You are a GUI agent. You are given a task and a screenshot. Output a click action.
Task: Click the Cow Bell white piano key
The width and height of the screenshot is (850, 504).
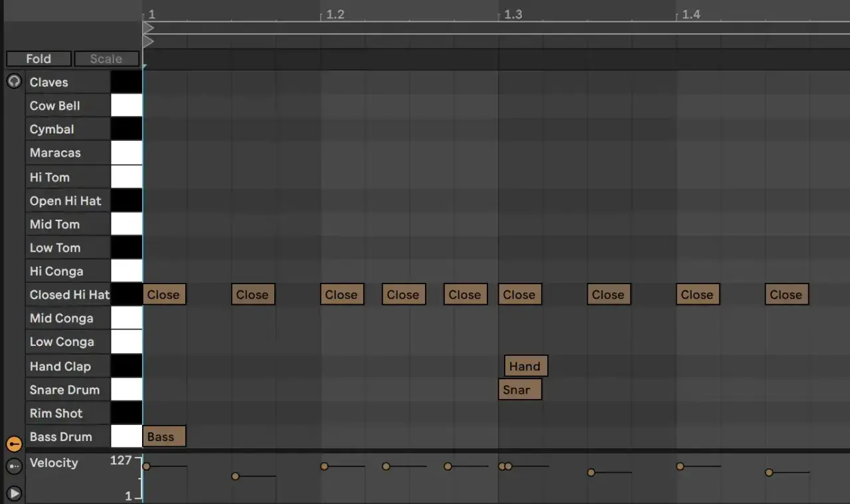(x=126, y=106)
